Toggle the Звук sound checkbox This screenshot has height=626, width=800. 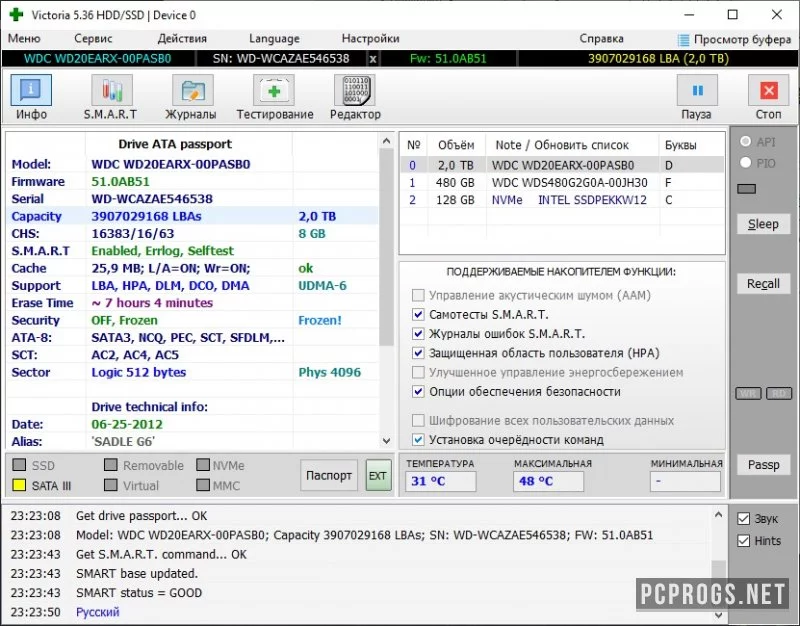click(x=743, y=519)
